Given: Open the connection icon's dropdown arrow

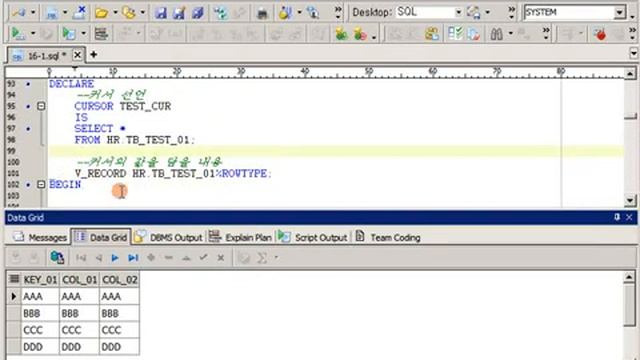Looking at the screenshot, I should pos(33,13).
